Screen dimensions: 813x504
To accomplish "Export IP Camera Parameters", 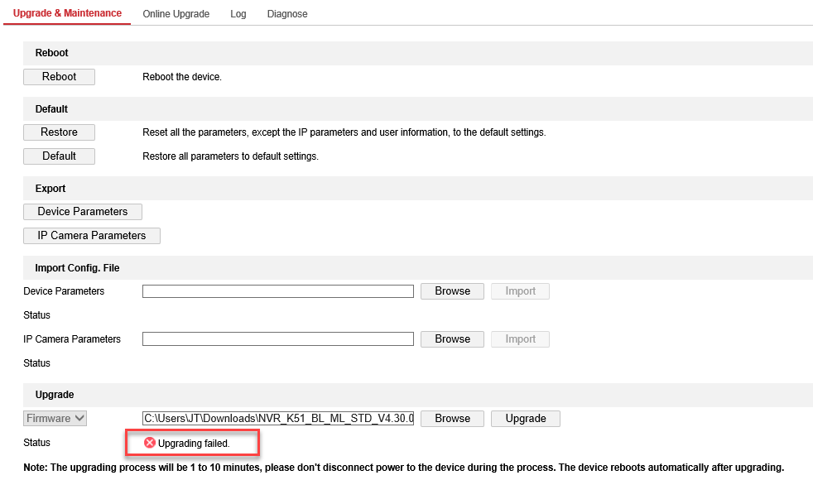I will (92, 236).
